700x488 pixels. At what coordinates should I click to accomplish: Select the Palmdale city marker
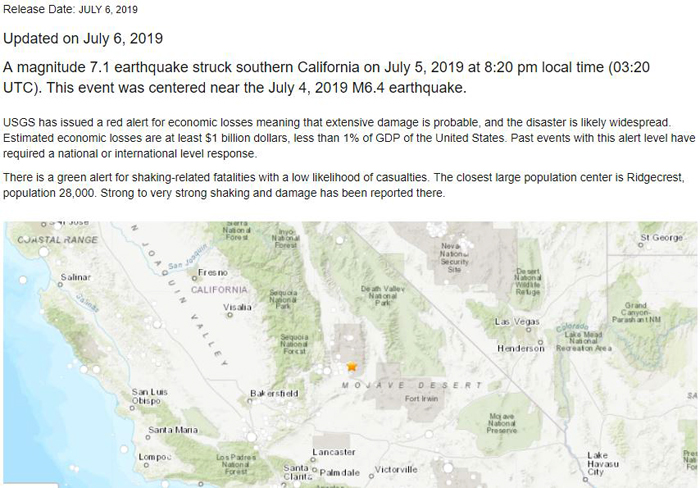tap(314, 471)
